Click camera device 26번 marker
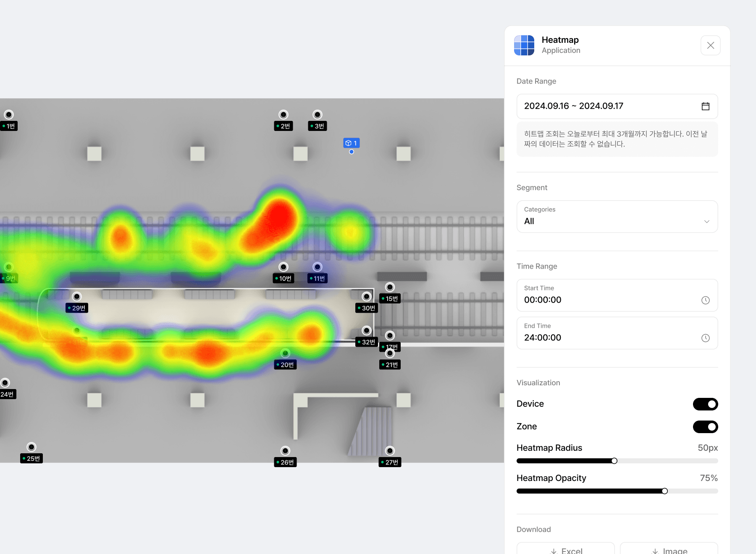756x554 pixels. point(285,451)
